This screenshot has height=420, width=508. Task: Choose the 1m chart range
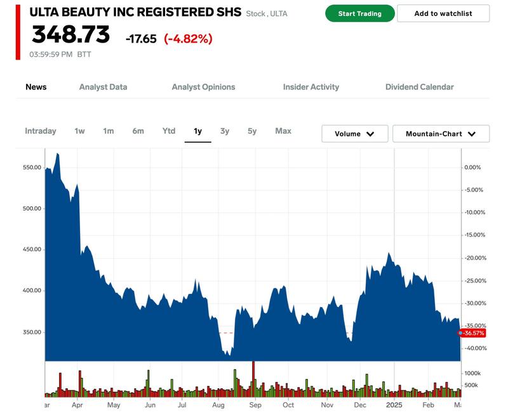(108, 131)
